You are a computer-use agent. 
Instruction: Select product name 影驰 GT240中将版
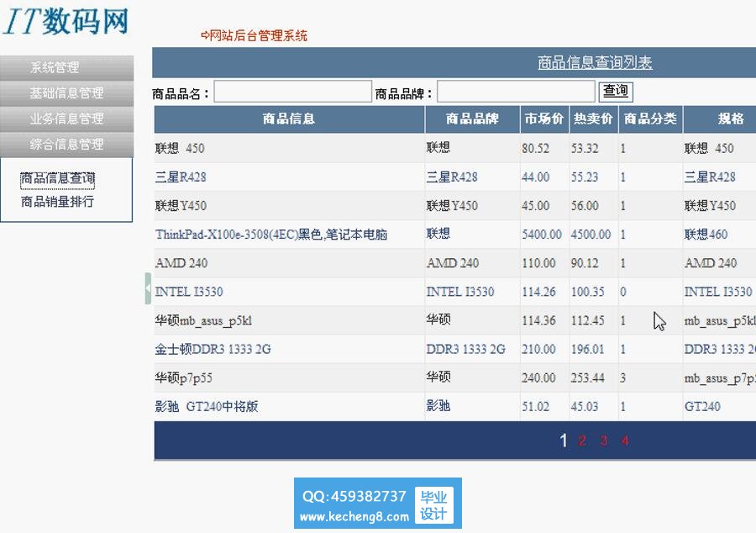(207, 407)
